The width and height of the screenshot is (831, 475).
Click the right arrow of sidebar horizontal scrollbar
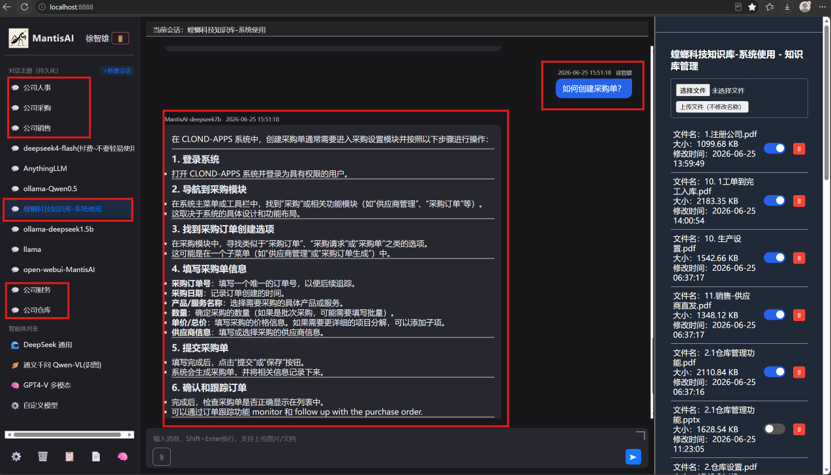(130, 435)
